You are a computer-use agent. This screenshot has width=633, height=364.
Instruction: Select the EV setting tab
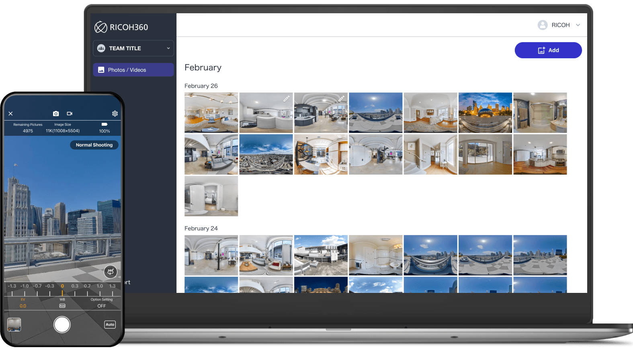click(x=23, y=303)
